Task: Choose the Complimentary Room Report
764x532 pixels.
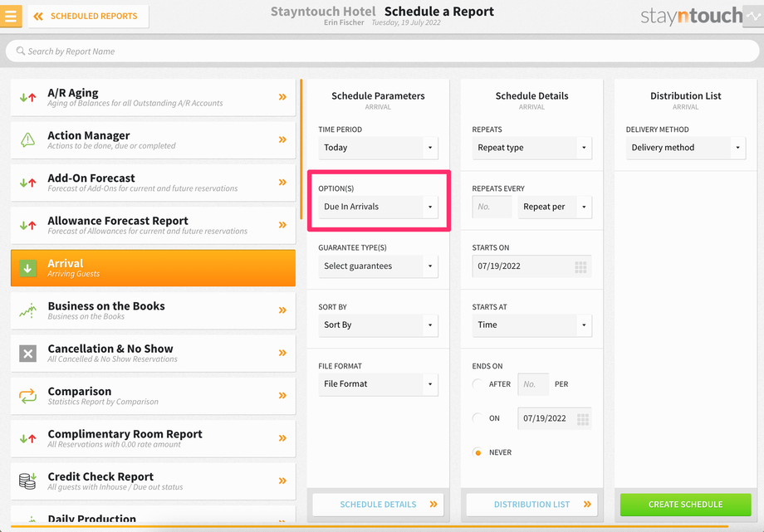Action: coord(153,438)
